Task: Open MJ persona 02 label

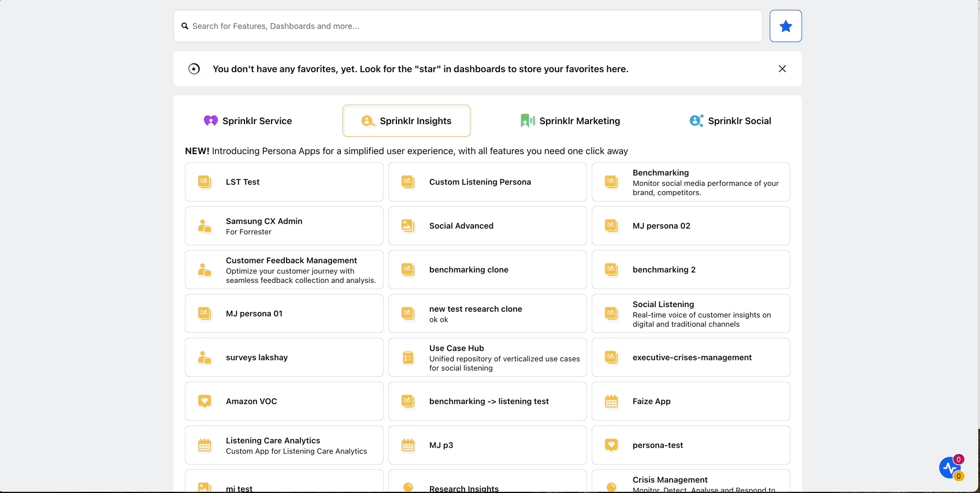Action: [662, 226]
